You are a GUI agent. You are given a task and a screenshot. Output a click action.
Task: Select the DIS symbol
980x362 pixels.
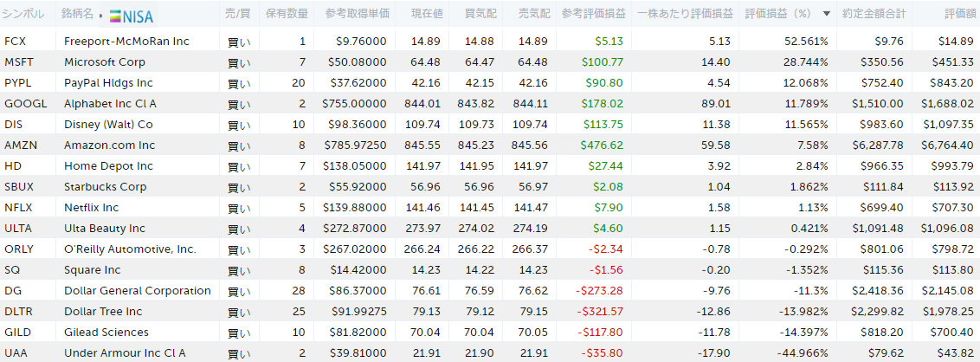12,125
